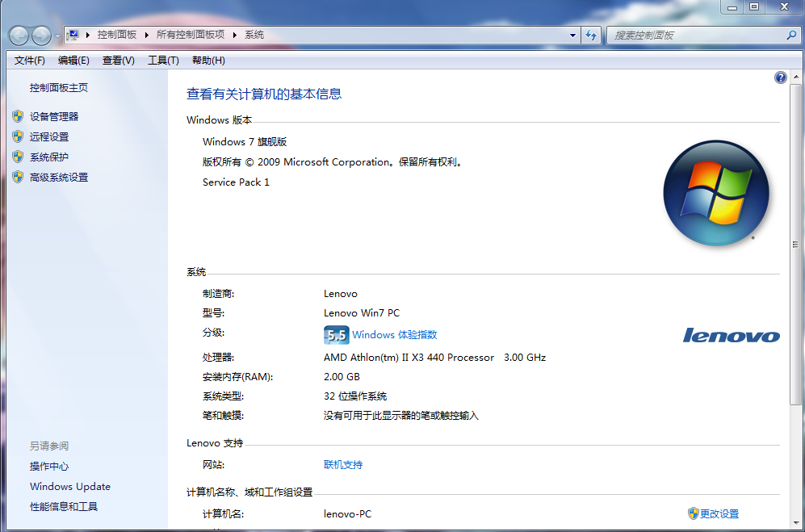Open recent pages dropdown beside nav arrows
The height and width of the screenshot is (532, 805).
57,36
